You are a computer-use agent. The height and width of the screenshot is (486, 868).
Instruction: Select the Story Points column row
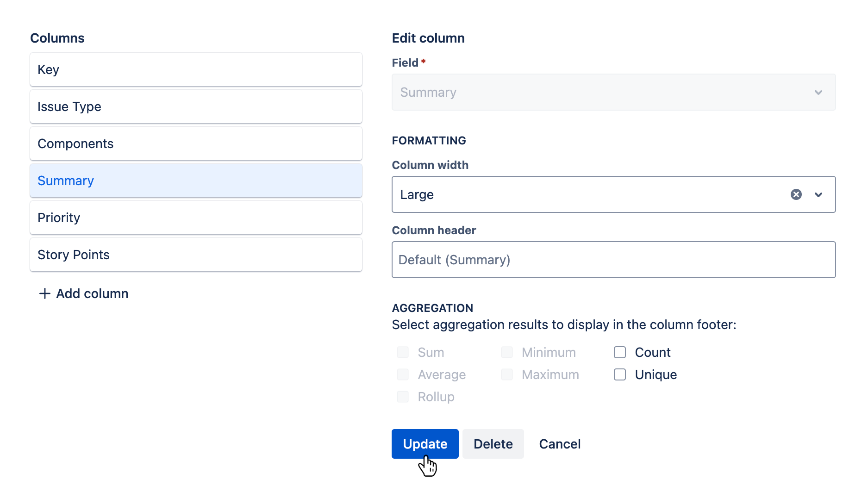point(196,255)
